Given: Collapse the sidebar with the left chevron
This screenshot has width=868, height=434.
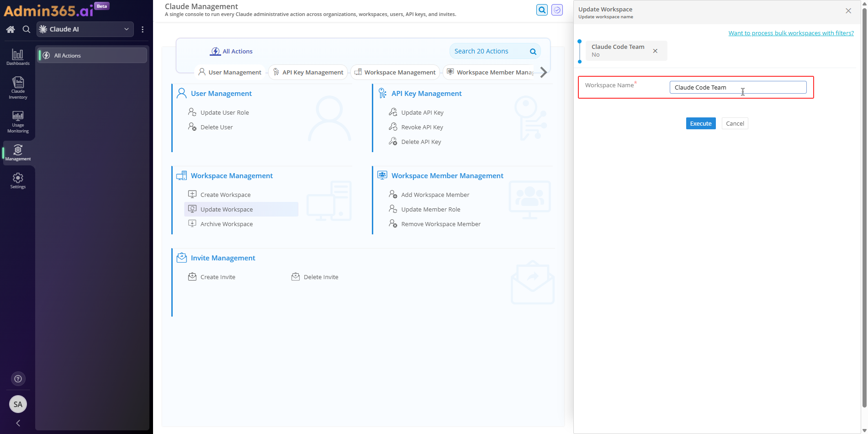Looking at the screenshot, I should click(x=18, y=423).
